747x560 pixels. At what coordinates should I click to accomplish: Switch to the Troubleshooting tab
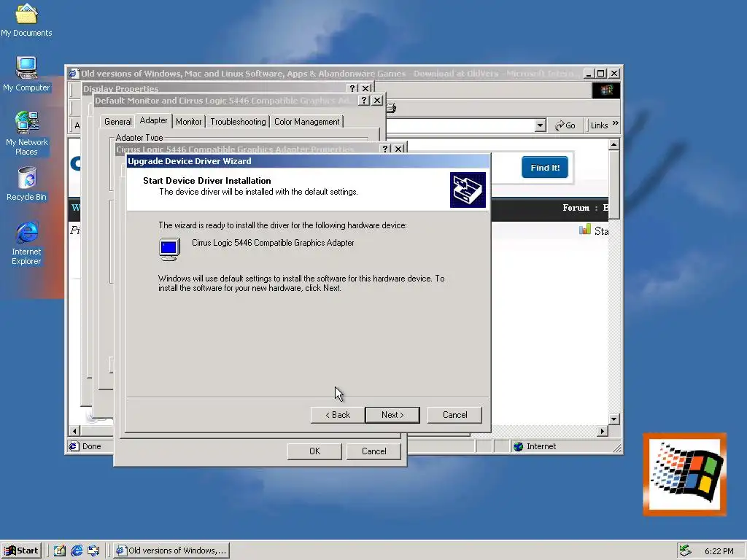239,122
